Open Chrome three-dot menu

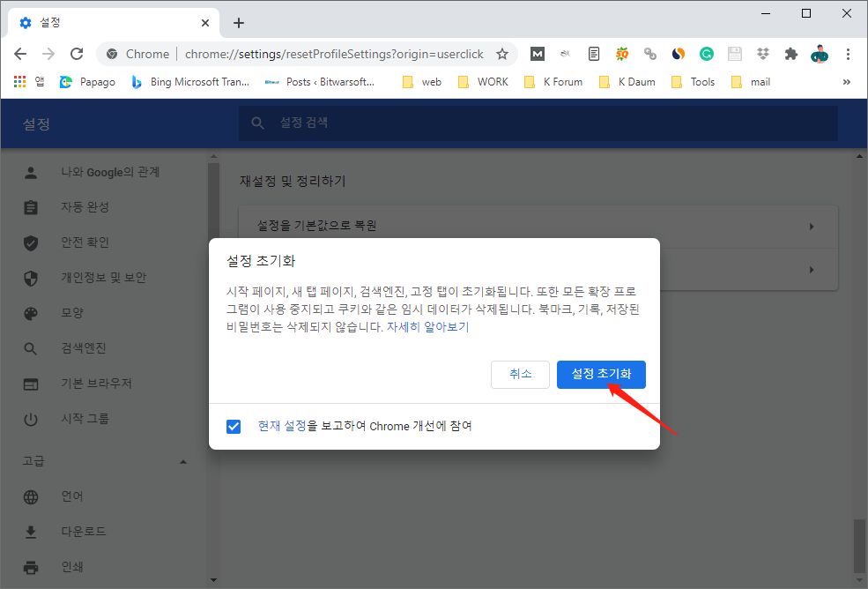tap(848, 54)
